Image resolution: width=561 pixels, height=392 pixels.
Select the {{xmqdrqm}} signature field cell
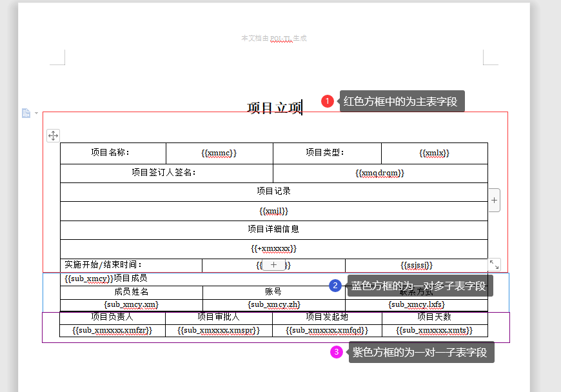pos(380,173)
